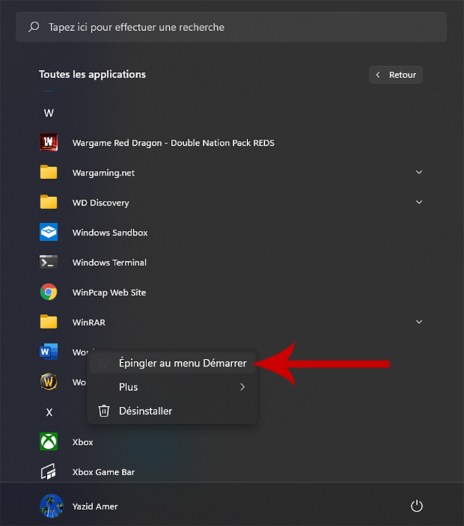The width and height of the screenshot is (464, 526).
Task: Click the X letter section header
Action: click(x=49, y=412)
